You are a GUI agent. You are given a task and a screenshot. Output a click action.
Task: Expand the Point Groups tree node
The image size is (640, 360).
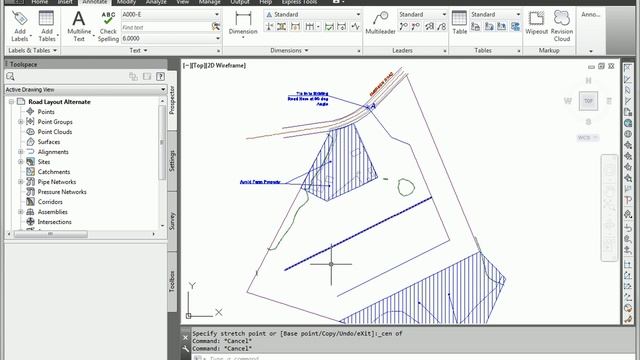(20, 122)
